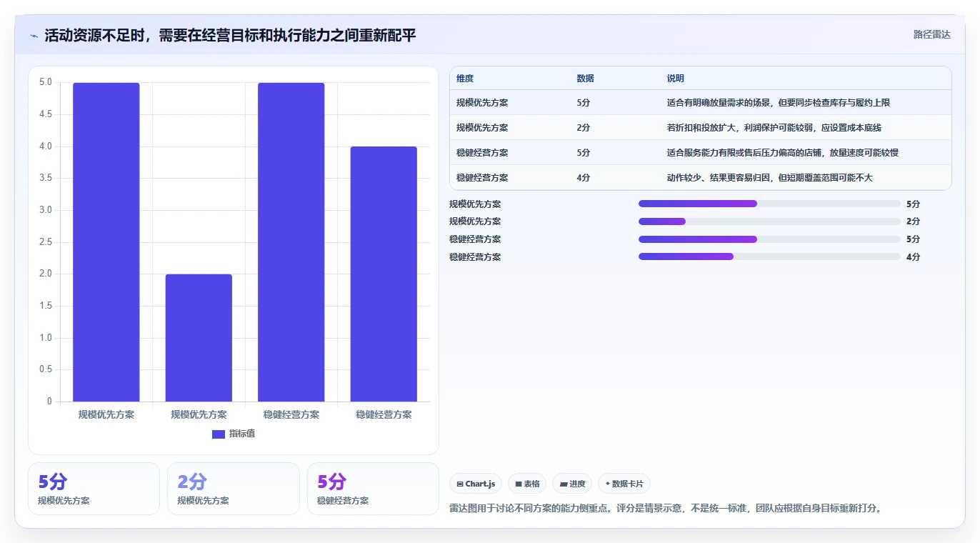Click the progress bar ending in 4分
Screen dimensions: 980x543
[769, 256]
